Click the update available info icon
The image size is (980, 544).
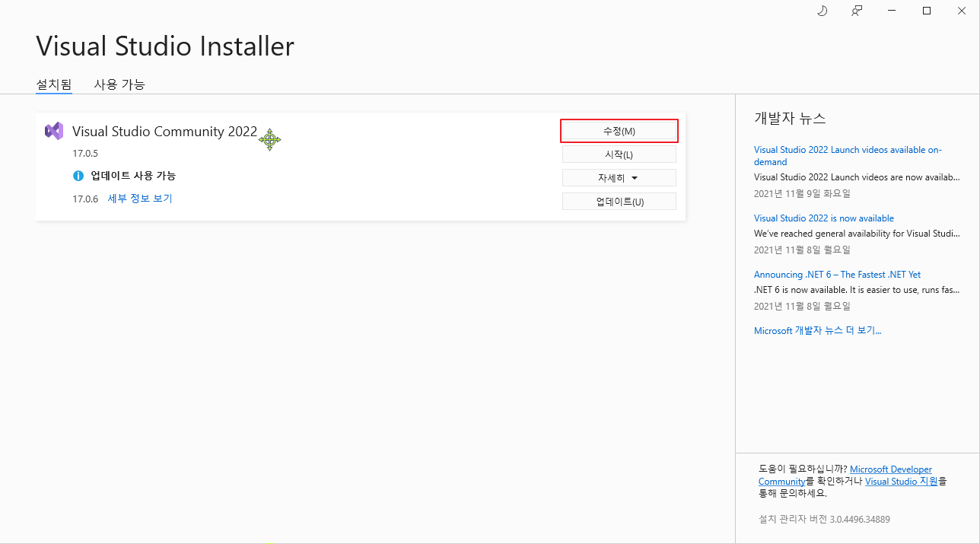pos(78,176)
